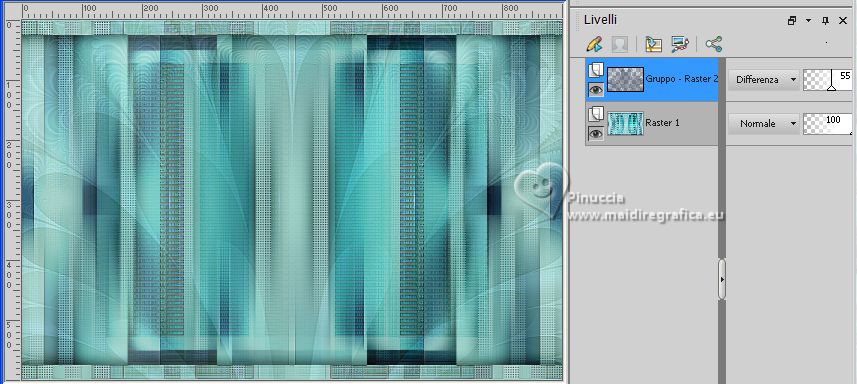Screen dimensions: 857x384
Task: Click the share nodes icon in Livelli
Action: tap(713, 44)
